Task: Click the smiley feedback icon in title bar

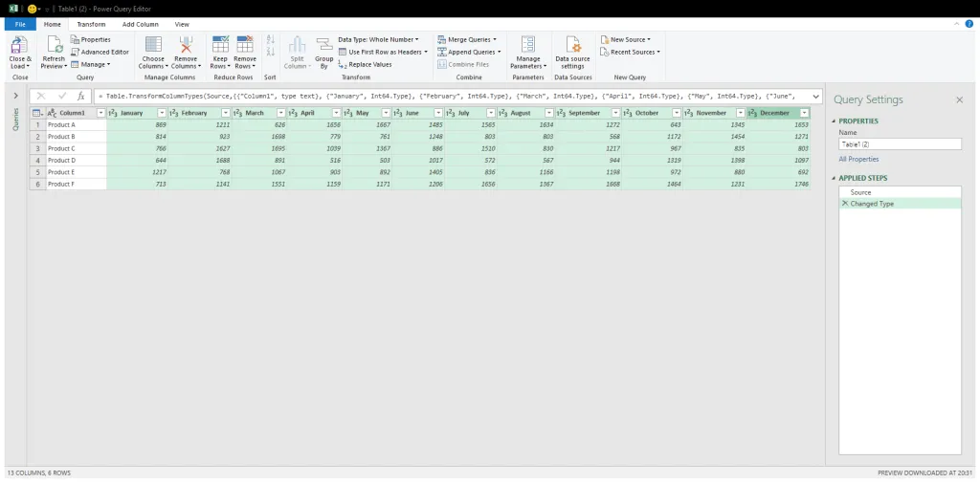Action: click(32, 9)
